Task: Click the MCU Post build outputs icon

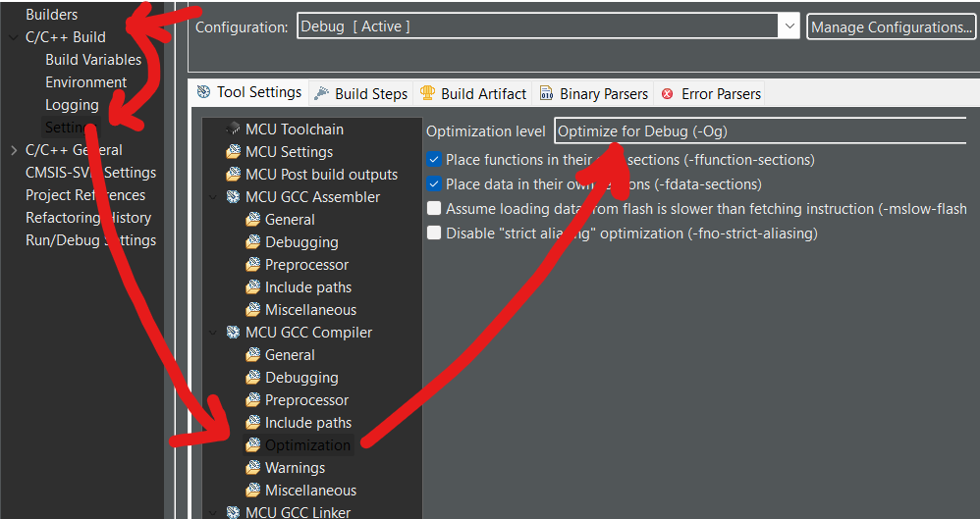Action: click(x=233, y=175)
